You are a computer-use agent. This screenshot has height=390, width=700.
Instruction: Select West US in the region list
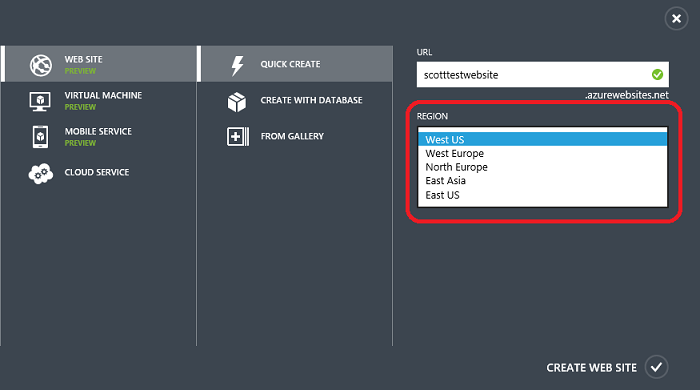542,140
